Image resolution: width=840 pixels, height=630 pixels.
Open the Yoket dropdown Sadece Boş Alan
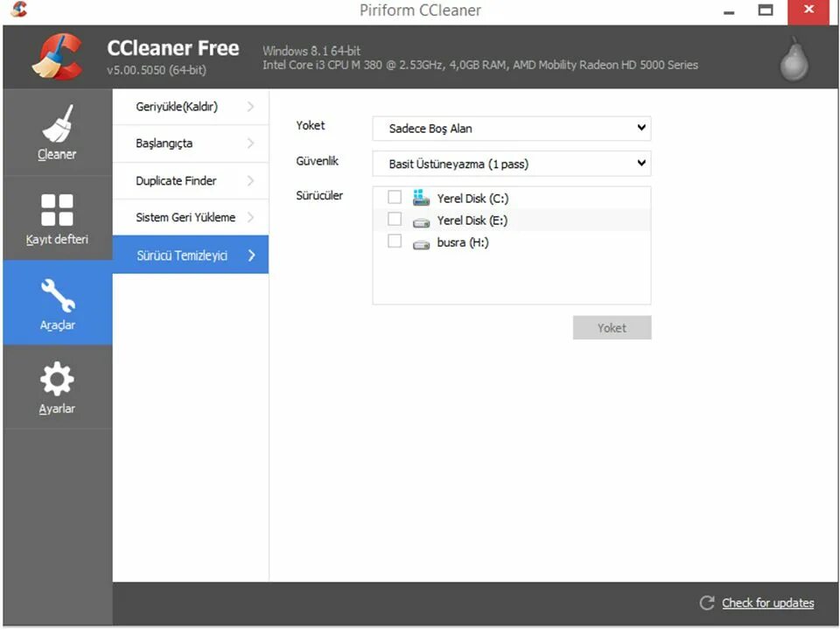pos(512,129)
